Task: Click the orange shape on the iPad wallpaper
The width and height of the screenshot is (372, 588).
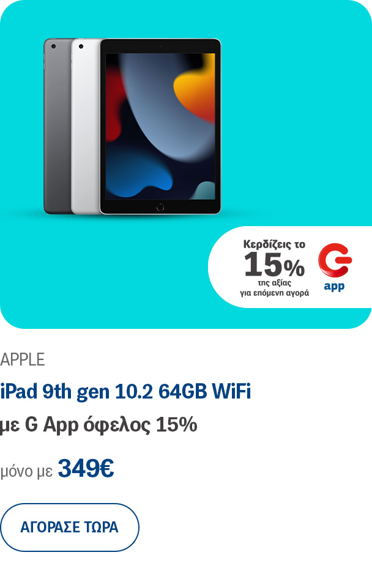Action: click(x=194, y=90)
